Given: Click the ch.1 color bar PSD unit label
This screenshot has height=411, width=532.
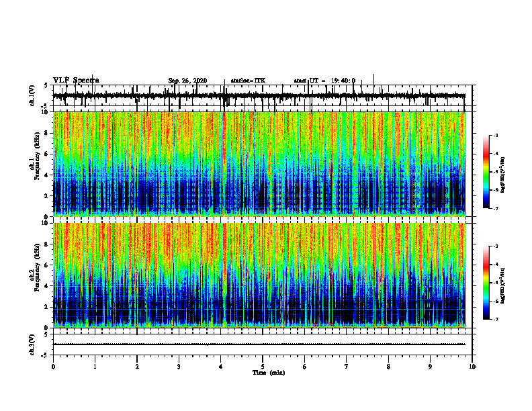Looking at the screenshot, I should (x=502, y=175).
